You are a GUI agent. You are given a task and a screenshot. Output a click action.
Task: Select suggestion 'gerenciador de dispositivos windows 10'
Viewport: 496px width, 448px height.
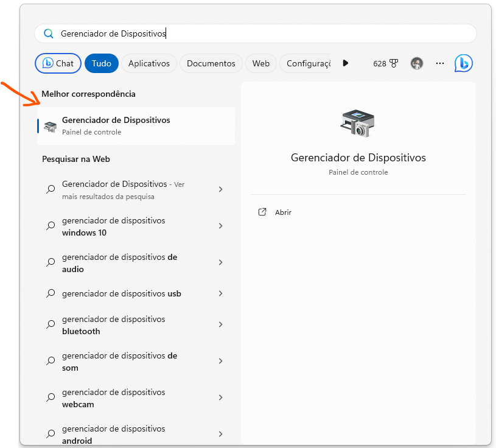point(136,226)
